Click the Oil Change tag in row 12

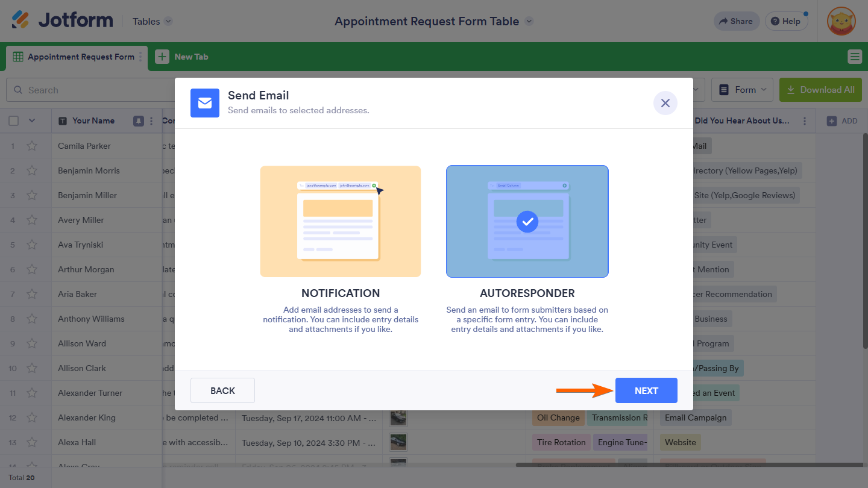pos(558,418)
